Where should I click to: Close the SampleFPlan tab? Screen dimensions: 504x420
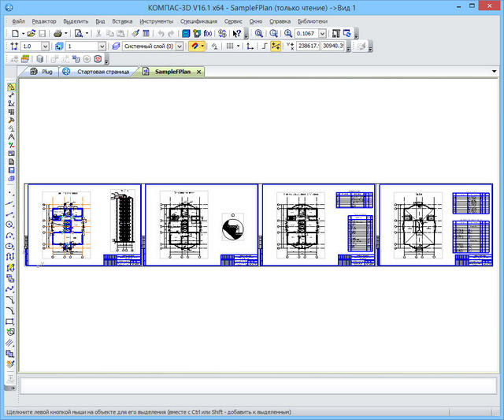[198, 72]
